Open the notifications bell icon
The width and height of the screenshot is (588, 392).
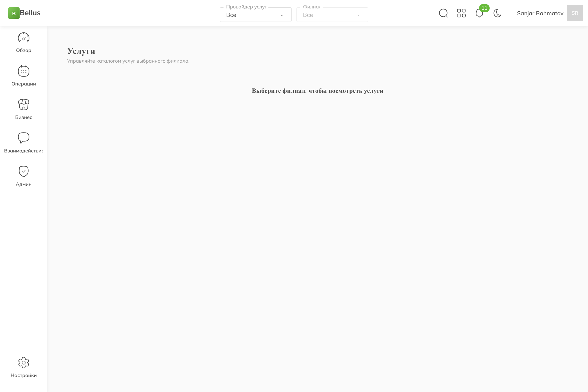[479, 13]
